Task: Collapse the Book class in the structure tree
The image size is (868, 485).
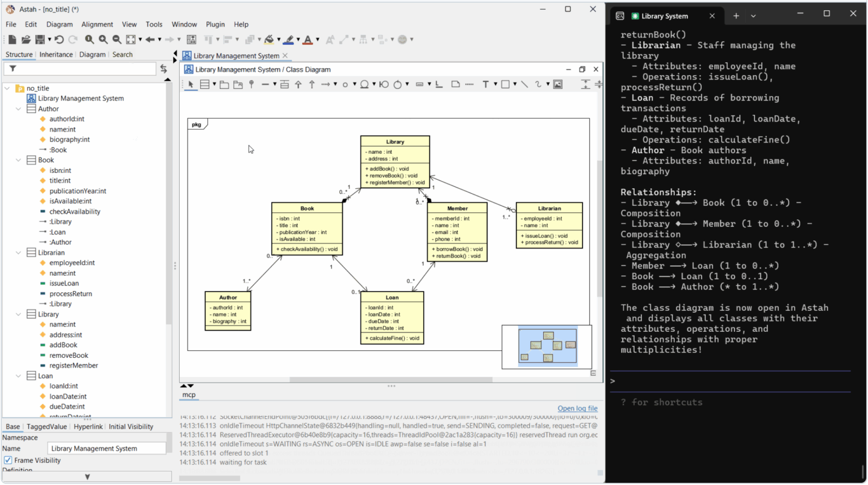Action: 18,160
